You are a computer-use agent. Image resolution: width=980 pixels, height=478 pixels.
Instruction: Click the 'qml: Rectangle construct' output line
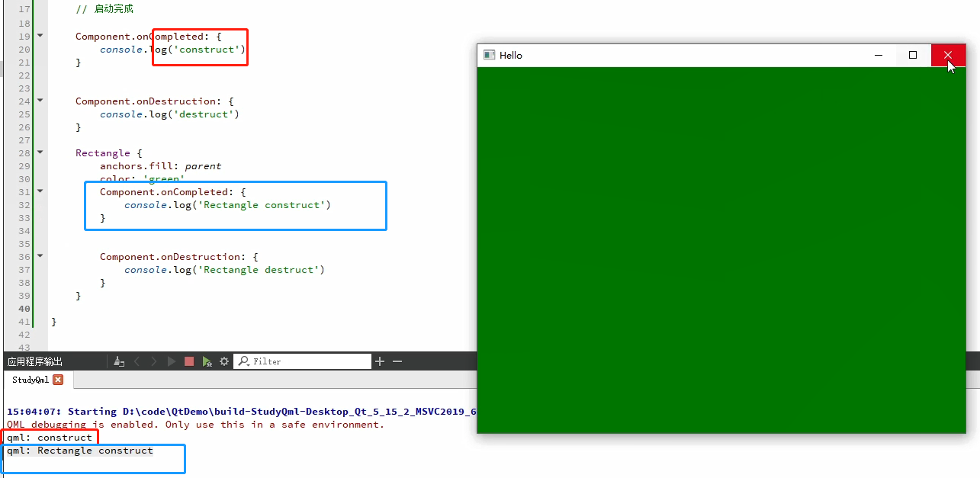pyautogui.click(x=80, y=451)
